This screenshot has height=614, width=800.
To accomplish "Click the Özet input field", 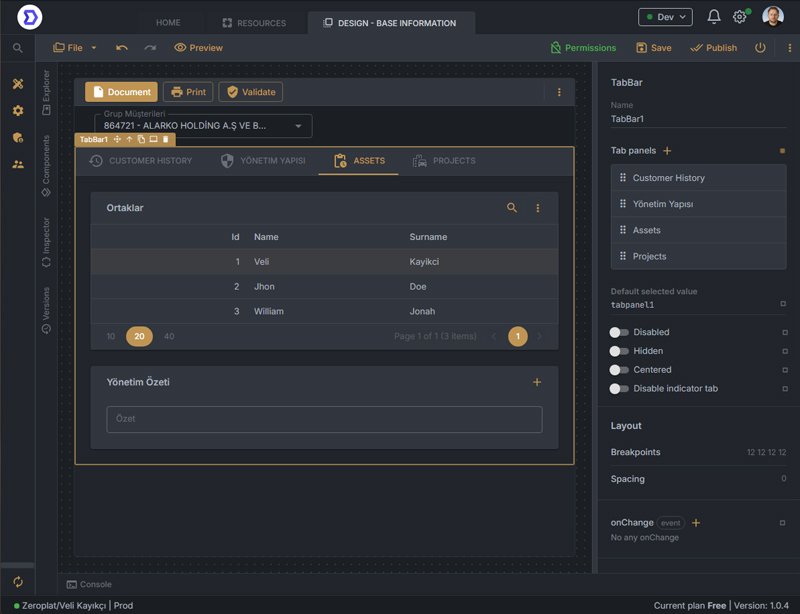I will coord(324,419).
